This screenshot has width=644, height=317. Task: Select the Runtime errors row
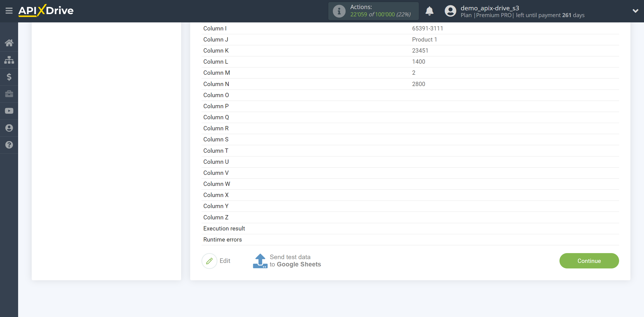410,240
